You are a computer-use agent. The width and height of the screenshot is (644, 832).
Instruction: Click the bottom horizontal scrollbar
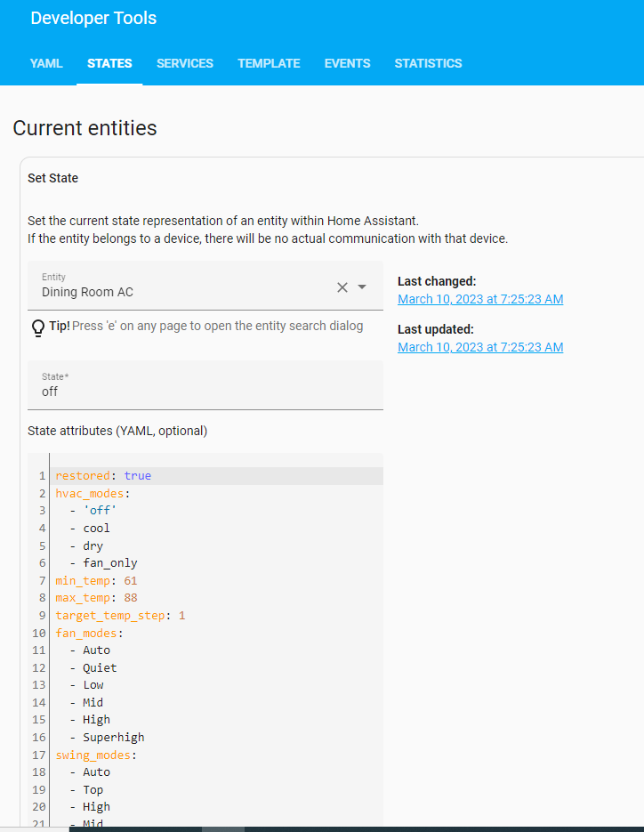tap(222, 828)
